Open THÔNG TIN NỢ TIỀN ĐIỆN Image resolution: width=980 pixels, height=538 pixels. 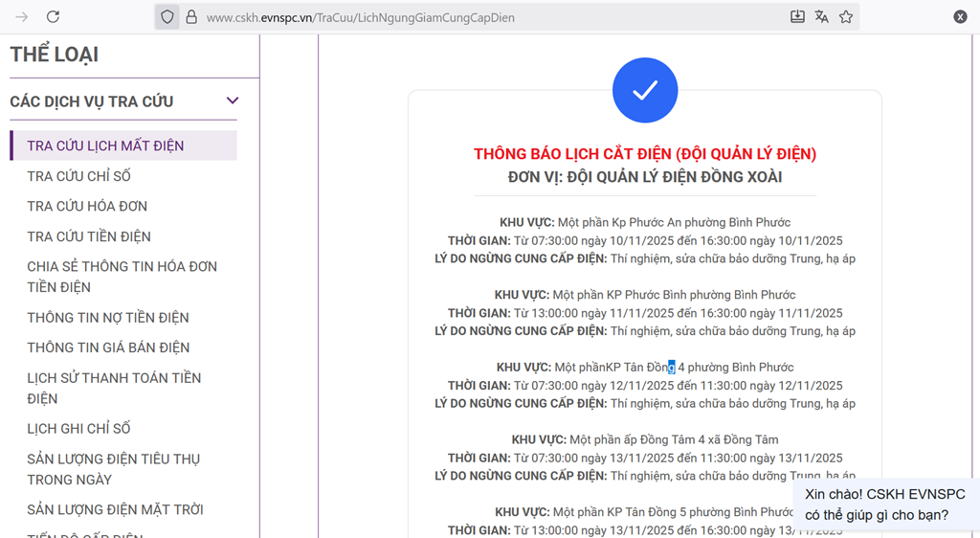coord(108,317)
